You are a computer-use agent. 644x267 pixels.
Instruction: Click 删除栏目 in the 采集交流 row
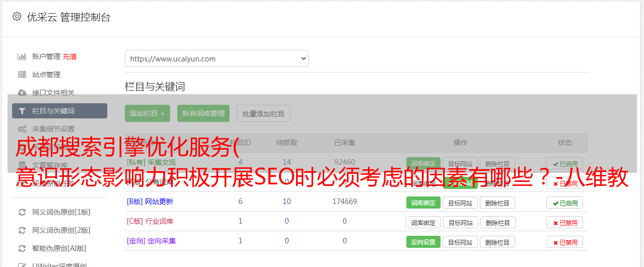click(x=497, y=163)
